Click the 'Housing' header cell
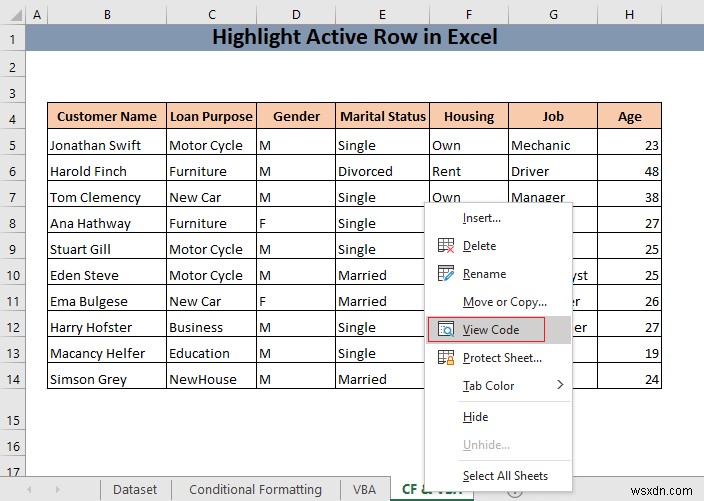This screenshot has width=704, height=501. point(469,116)
